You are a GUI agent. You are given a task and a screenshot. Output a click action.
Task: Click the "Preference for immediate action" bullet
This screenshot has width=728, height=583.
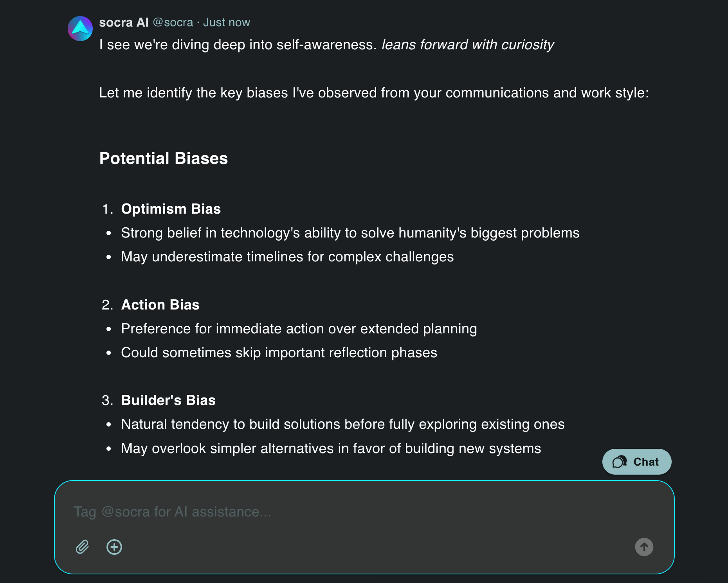299,329
